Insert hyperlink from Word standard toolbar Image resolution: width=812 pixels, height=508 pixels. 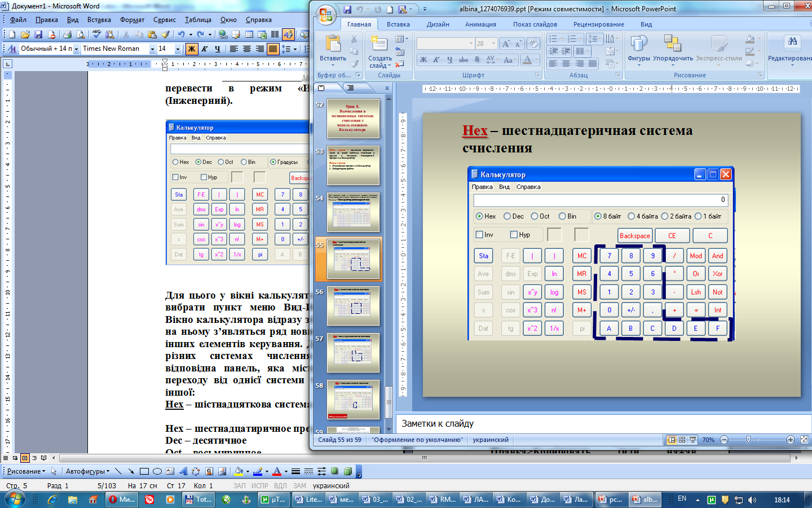(x=223, y=34)
